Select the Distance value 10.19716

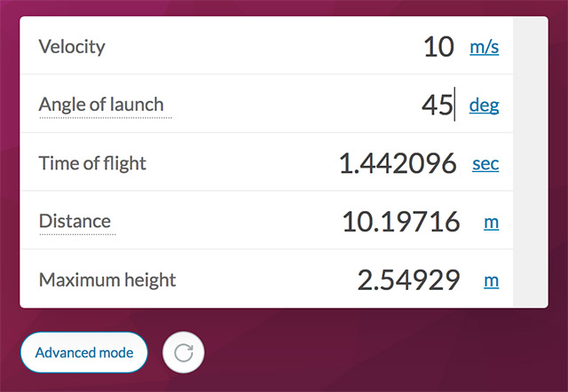coord(401,222)
